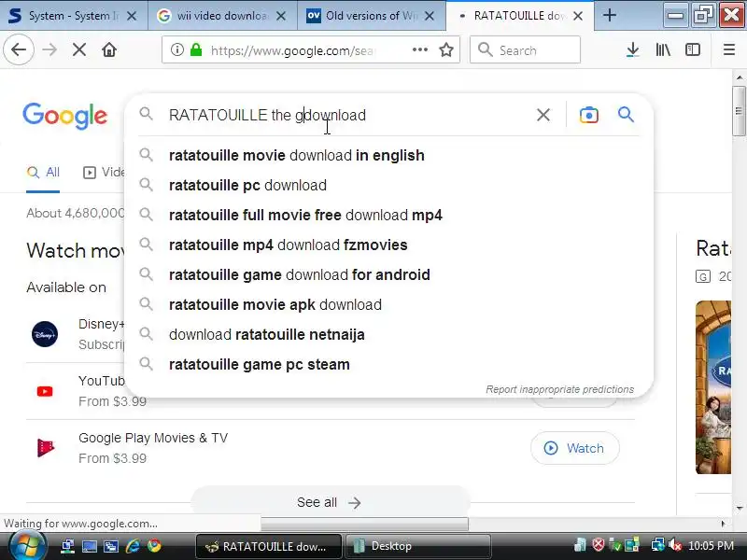This screenshot has width=747, height=560.
Task: Launch Internet Explorer from quick launch
Action: tap(133, 546)
